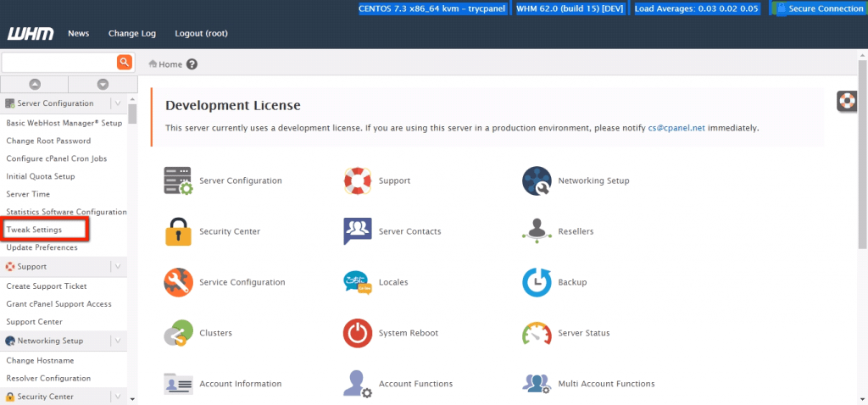Screen dimensions: 868x405
Task: Open Server Time in sidebar
Action: (28, 194)
